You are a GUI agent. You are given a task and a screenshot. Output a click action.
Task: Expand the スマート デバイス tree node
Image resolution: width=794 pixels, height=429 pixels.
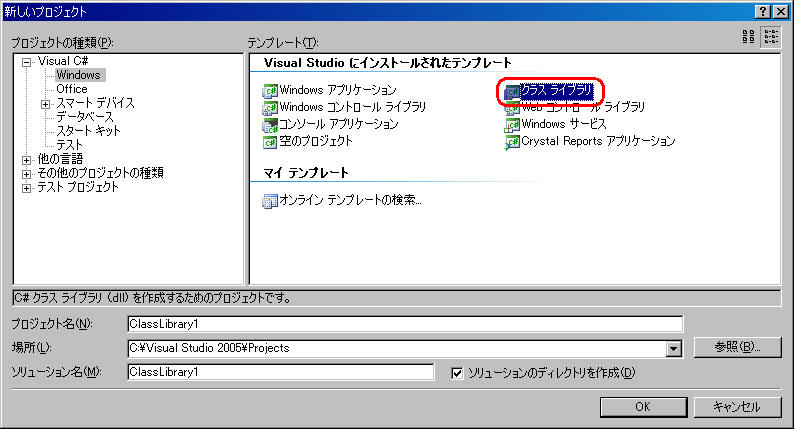coord(46,103)
